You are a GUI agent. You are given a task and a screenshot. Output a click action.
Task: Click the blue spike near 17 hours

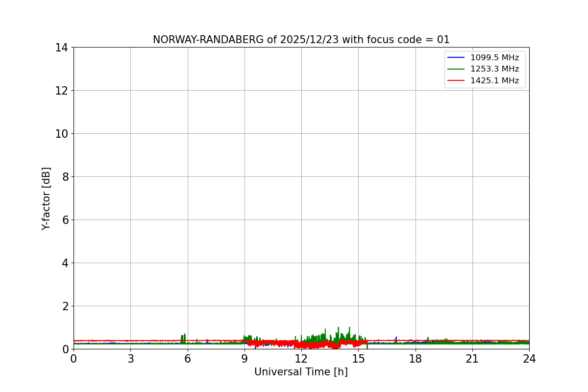tap(396, 339)
